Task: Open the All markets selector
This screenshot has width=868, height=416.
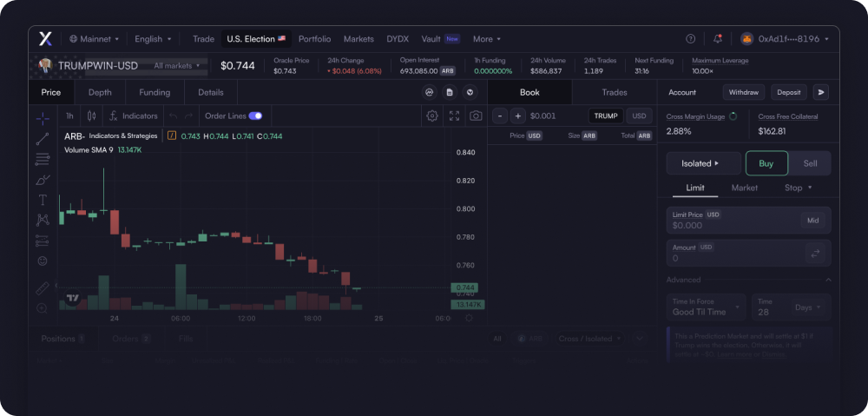Action: pyautogui.click(x=176, y=65)
